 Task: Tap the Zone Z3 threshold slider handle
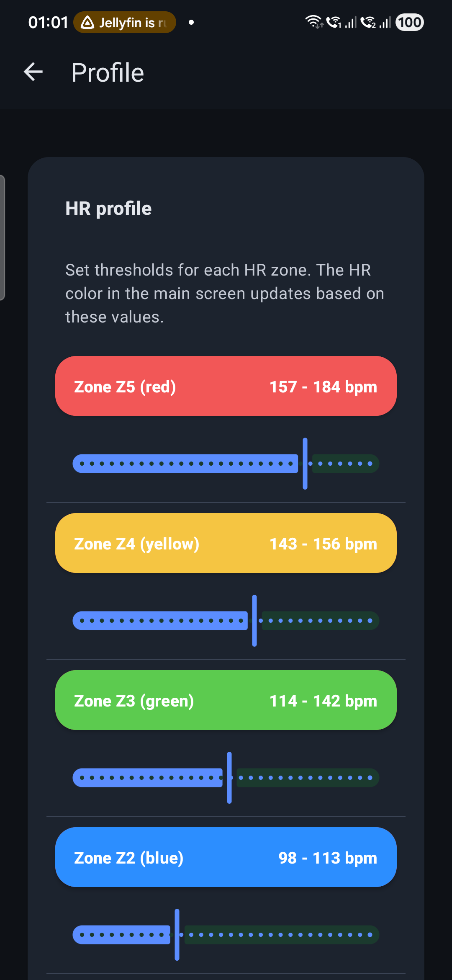pyautogui.click(x=229, y=777)
